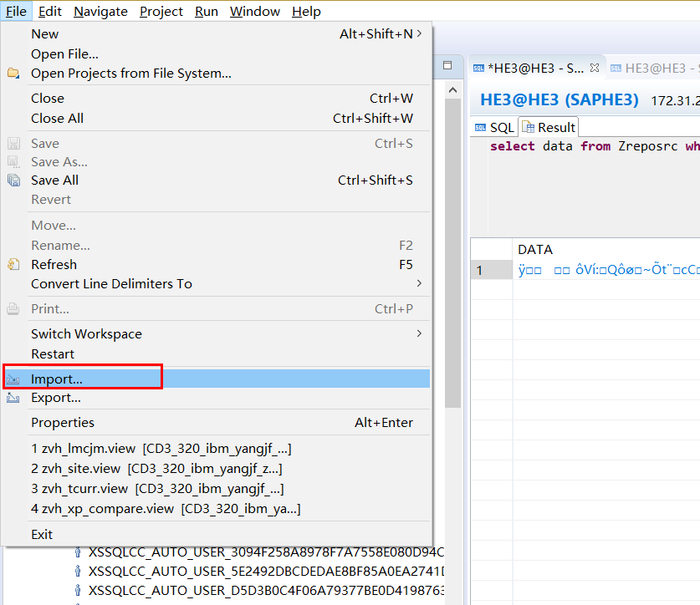Click the Open Projects folder icon

tap(13, 74)
